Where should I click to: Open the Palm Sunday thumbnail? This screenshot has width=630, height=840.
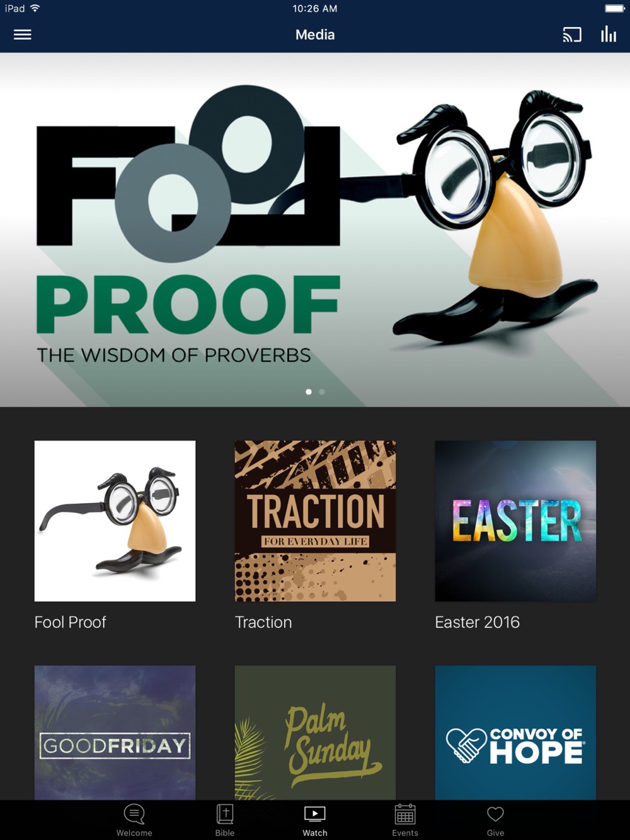click(x=315, y=733)
